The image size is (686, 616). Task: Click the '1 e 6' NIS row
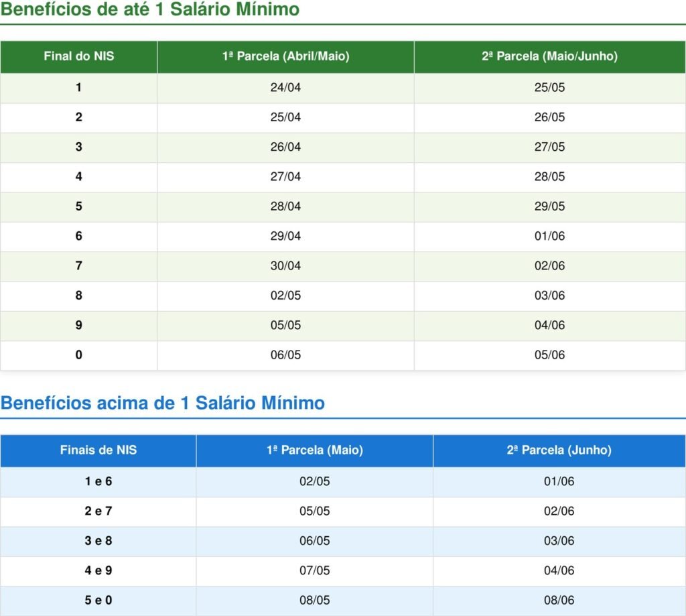pyautogui.click(x=98, y=481)
